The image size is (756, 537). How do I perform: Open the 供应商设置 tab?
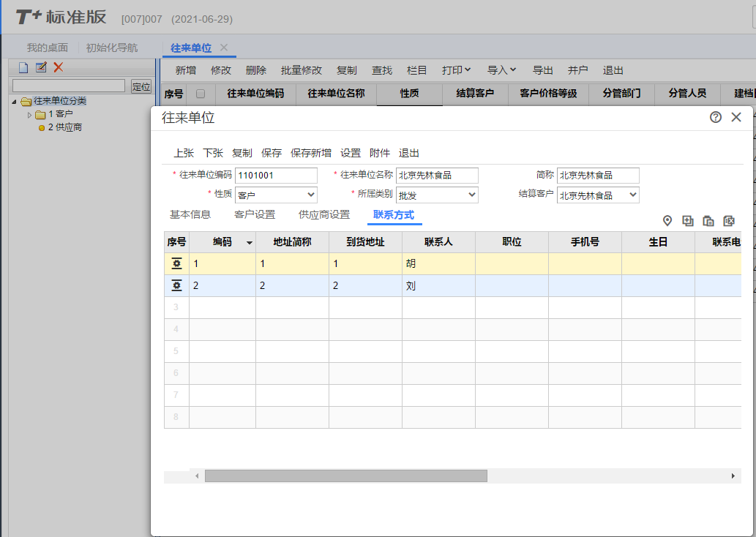324,214
